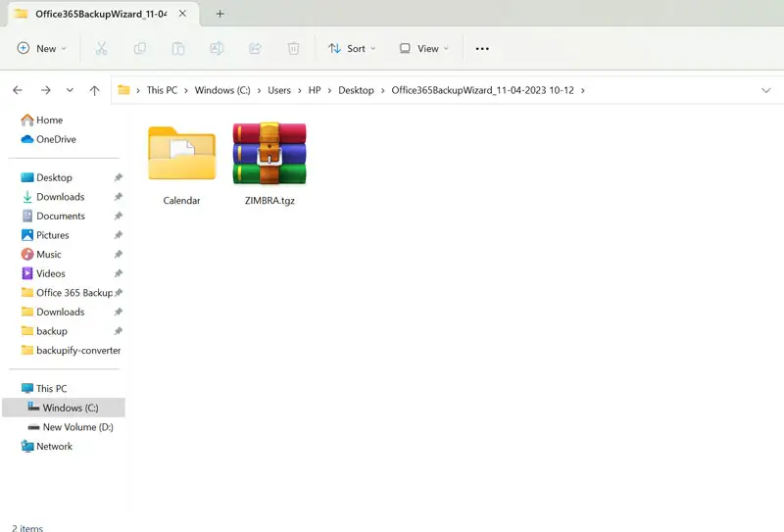The image size is (784, 532).
Task: Click pin icon next to backup folder
Action: (x=118, y=331)
